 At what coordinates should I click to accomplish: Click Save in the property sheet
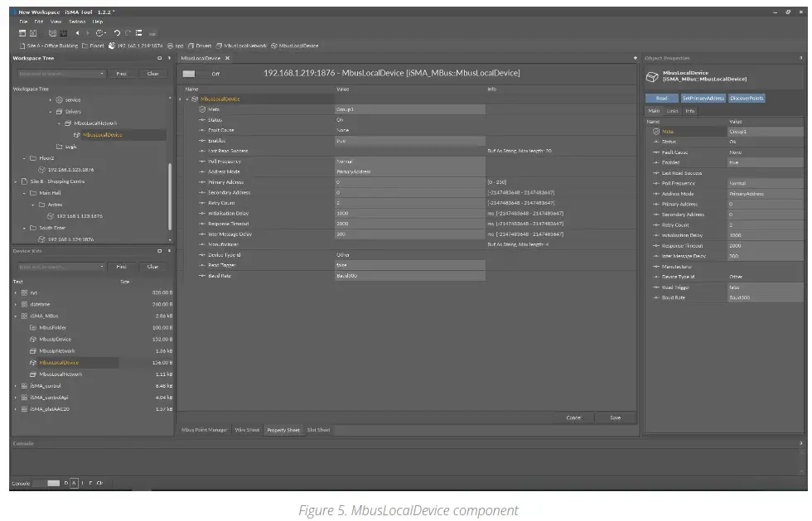(615, 417)
